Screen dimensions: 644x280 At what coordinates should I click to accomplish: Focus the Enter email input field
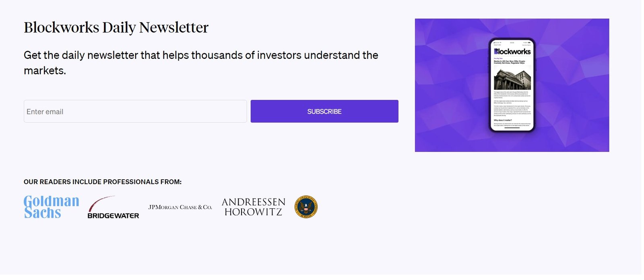pos(135,111)
